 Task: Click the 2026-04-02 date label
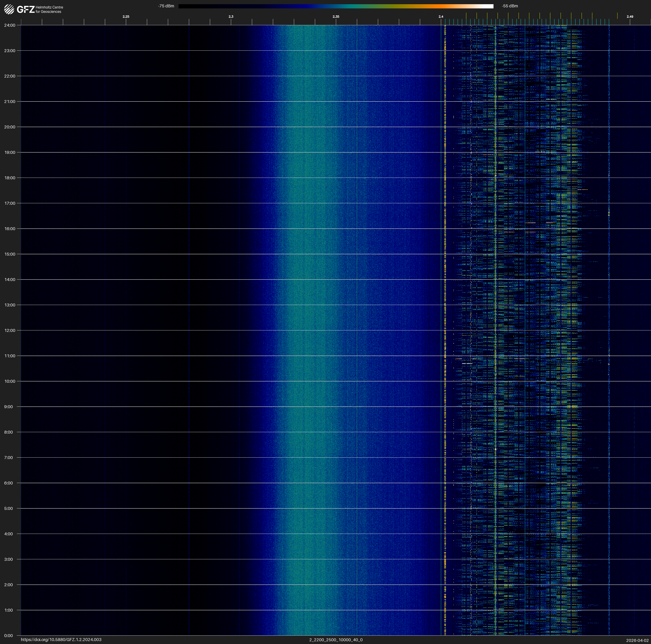pyautogui.click(x=637, y=640)
